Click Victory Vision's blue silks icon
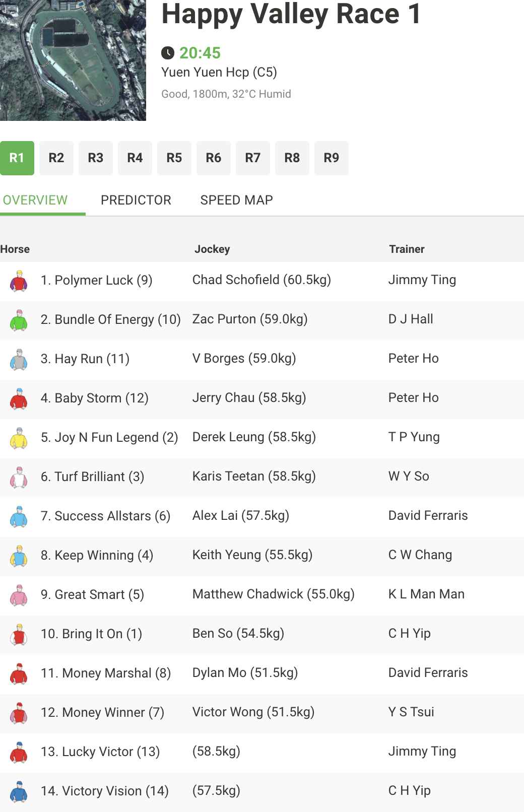This screenshot has width=524, height=812. [19, 791]
